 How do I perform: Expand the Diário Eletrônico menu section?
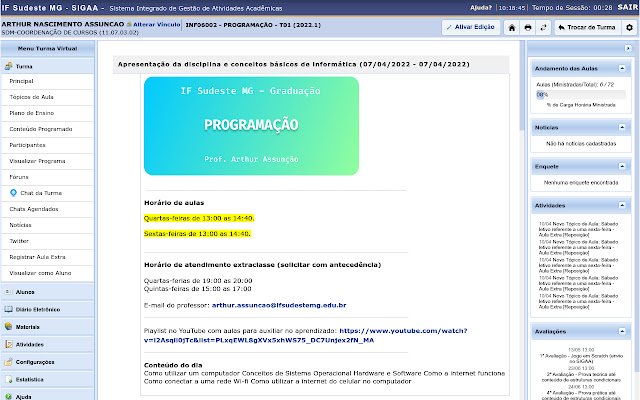pyautogui.click(x=48, y=309)
